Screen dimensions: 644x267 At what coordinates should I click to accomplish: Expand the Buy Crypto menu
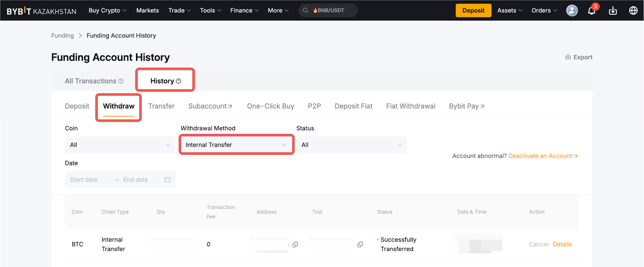(x=107, y=10)
